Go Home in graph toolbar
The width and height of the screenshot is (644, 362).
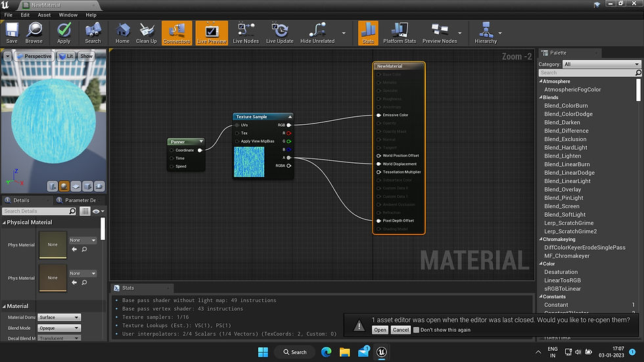(x=122, y=33)
